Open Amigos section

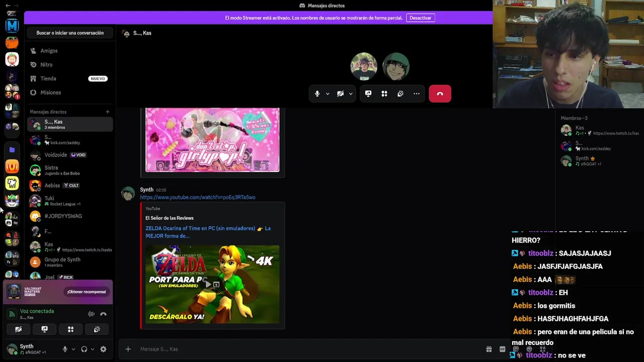tap(70, 51)
